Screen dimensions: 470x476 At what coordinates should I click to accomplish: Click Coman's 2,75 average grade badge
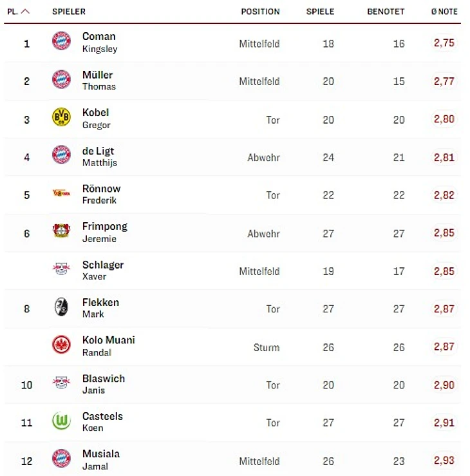[444, 43]
